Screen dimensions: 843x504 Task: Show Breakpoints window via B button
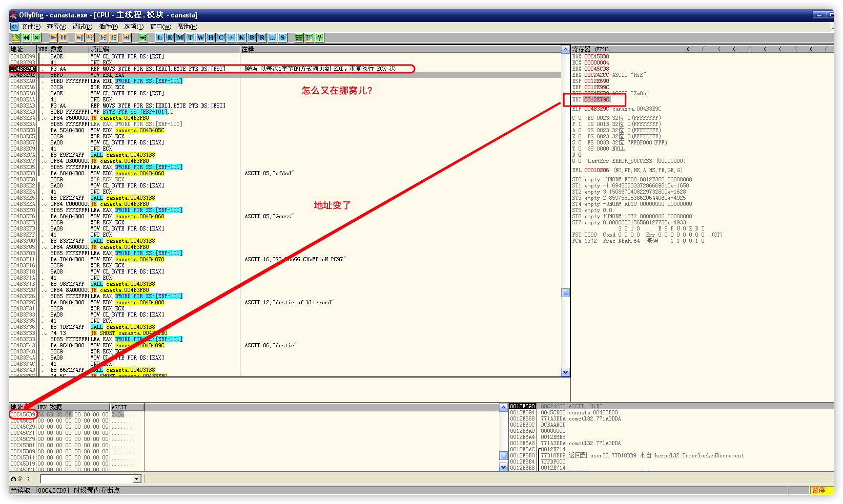tap(252, 37)
